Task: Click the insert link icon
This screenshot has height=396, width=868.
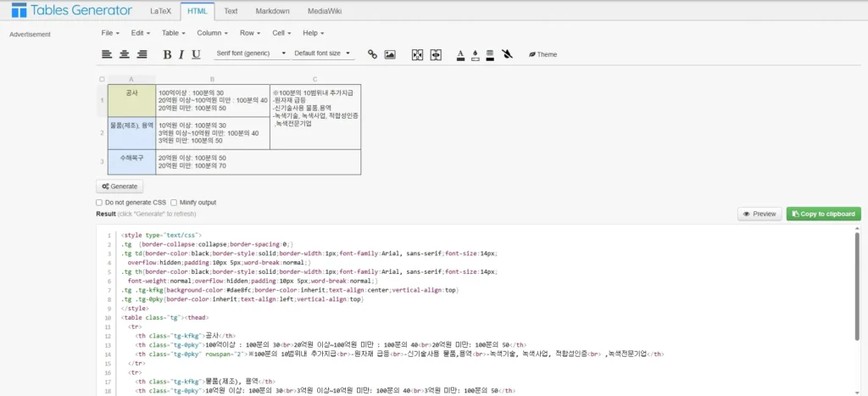Action: pyautogui.click(x=372, y=54)
